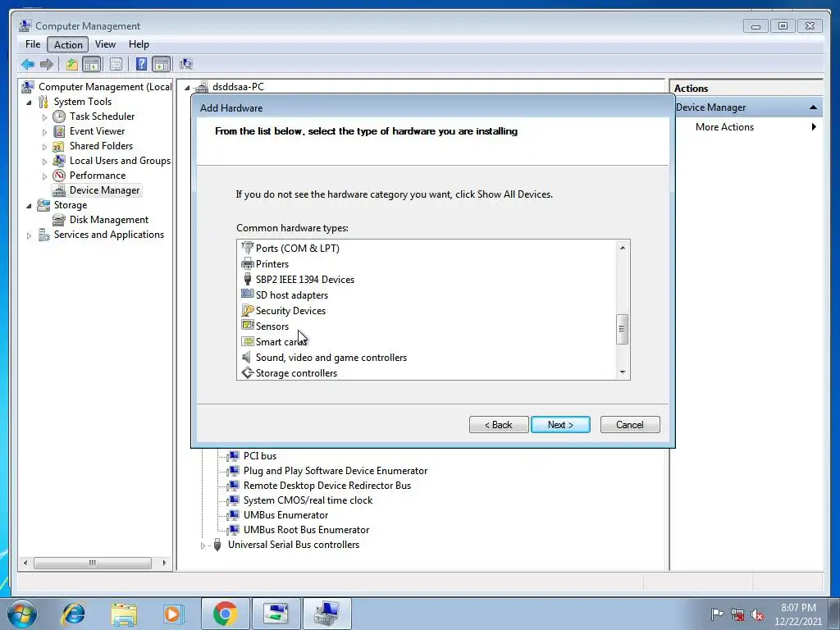
Task: Click the hardware list scrollbar thumb
Action: pos(622,329)
